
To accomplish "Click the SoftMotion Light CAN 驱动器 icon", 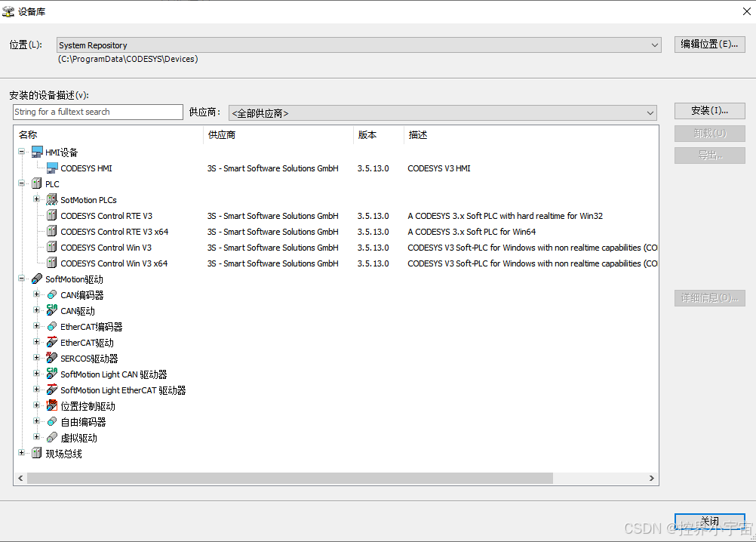I will tap(52, 374).
